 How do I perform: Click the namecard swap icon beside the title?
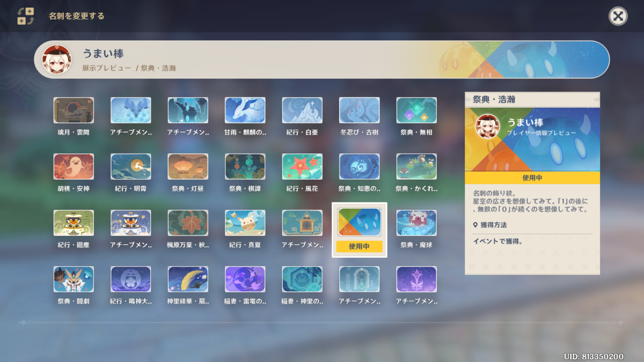tap(26, 16)
